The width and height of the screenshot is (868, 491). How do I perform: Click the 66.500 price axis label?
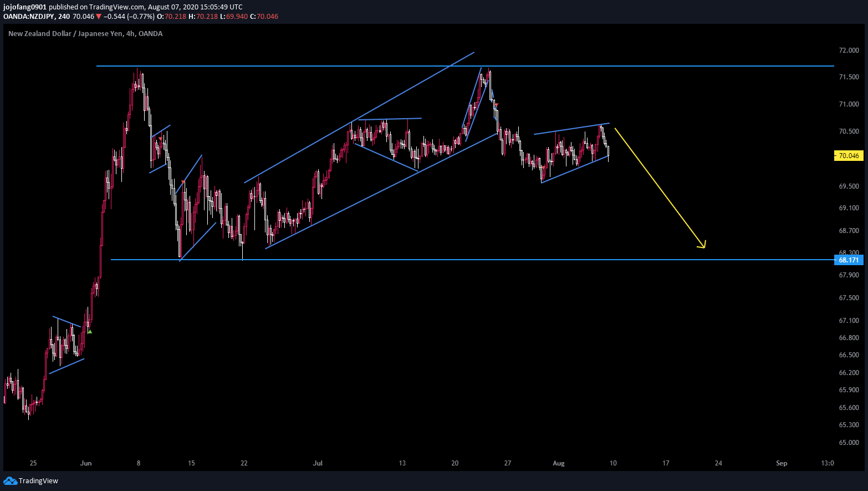(849, 355)
